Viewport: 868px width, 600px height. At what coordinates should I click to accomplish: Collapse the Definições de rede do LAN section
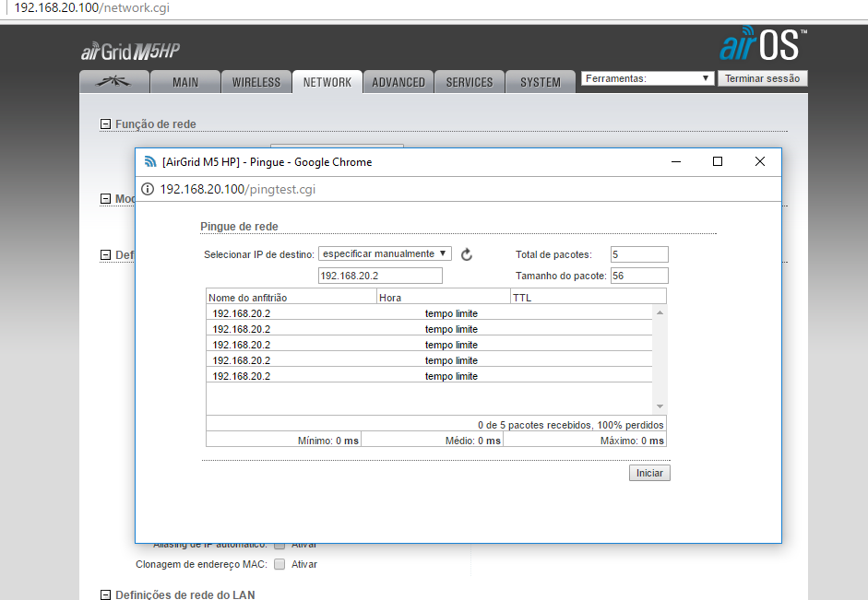[x=105, y=595]
